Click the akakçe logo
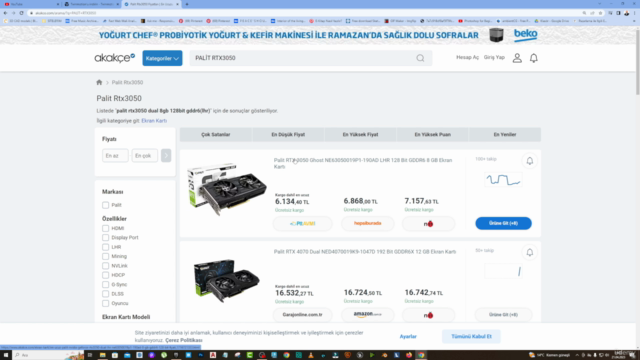The height and width of the screenshot is (360, 640). pos(115,58)
